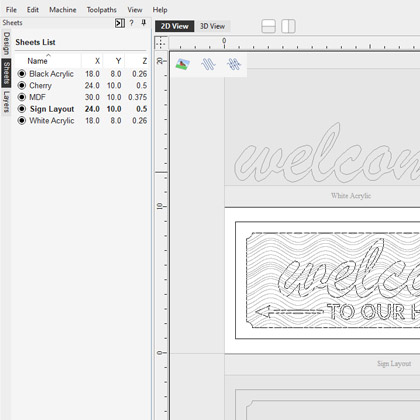Viewport: 420px width, 420px height.
Task: Click the Sheets panel help question mark
Action: (x=132, y=23)
